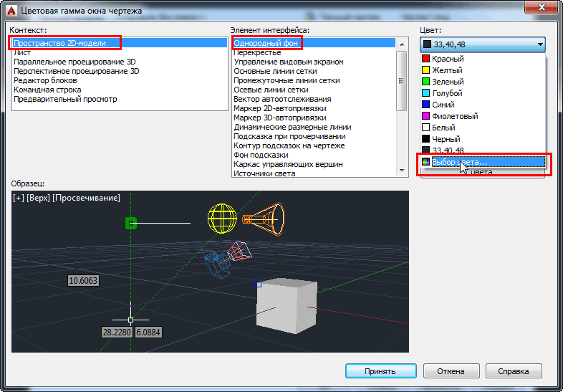
Task: Open 'Справка' help button
Action: tap(514, 371)
